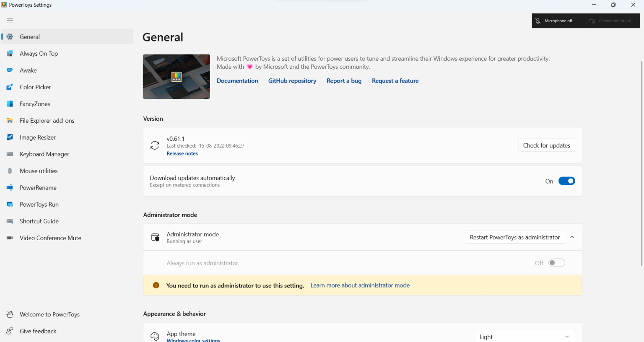Image resolution: width=644 pixels, height=342 pixels.
Task: Select File Explorer add-ons page
Action: pos(67,121)
